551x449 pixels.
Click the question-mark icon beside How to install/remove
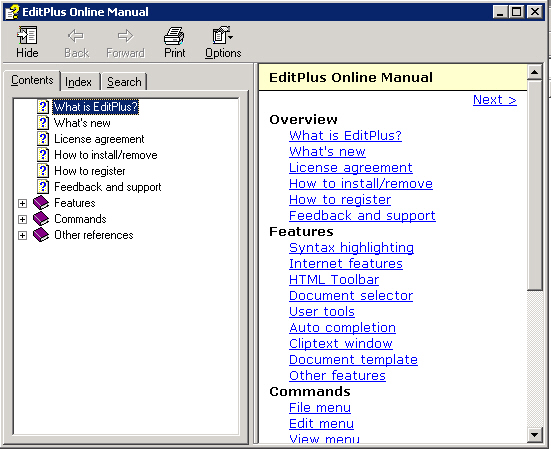point(43,155)
